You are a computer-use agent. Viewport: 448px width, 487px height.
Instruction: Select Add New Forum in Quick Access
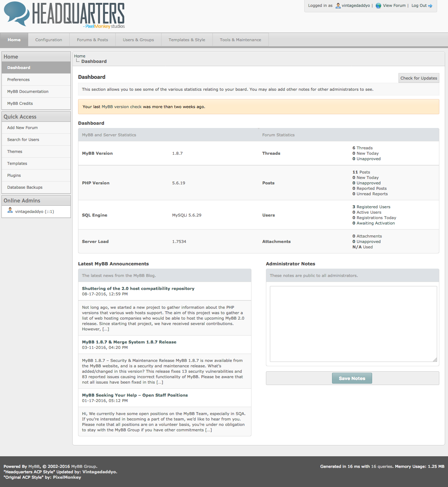22,128
